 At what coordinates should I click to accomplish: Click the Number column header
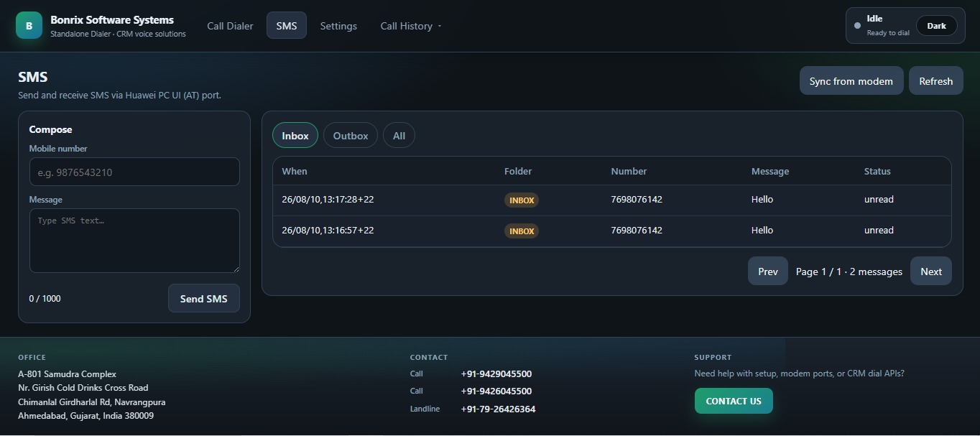[x=629, y=171]
